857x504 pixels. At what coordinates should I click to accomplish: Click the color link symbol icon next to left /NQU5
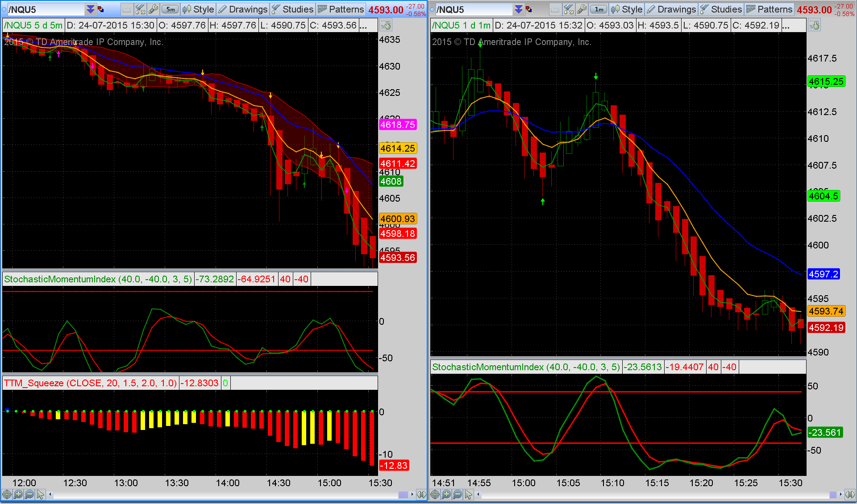coord(101,9)
